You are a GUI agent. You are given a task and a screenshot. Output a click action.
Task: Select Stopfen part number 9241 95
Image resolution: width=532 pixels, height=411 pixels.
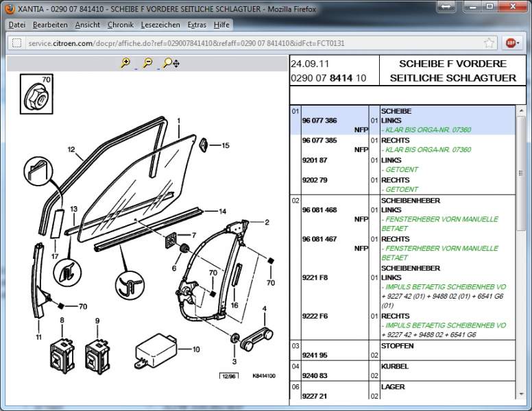[315, 355]
